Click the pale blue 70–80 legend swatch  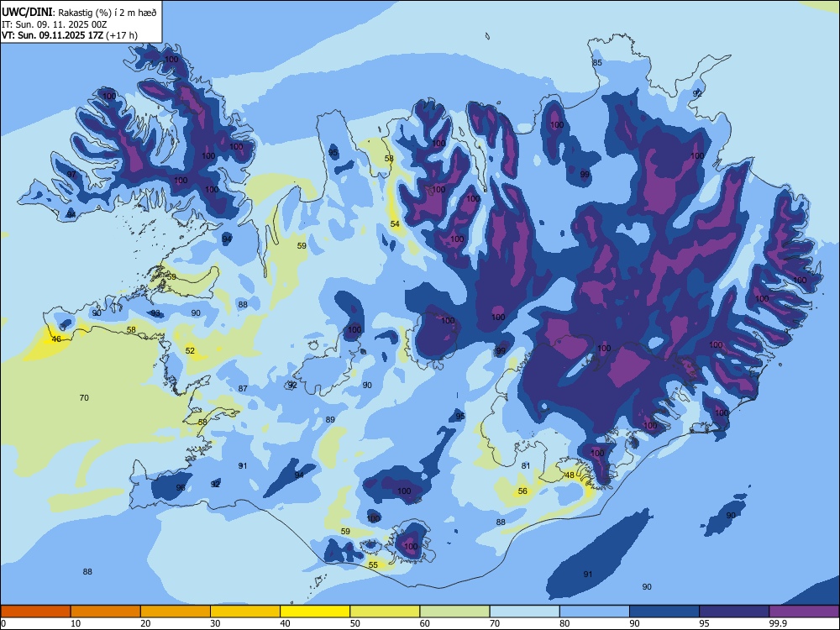524,612
